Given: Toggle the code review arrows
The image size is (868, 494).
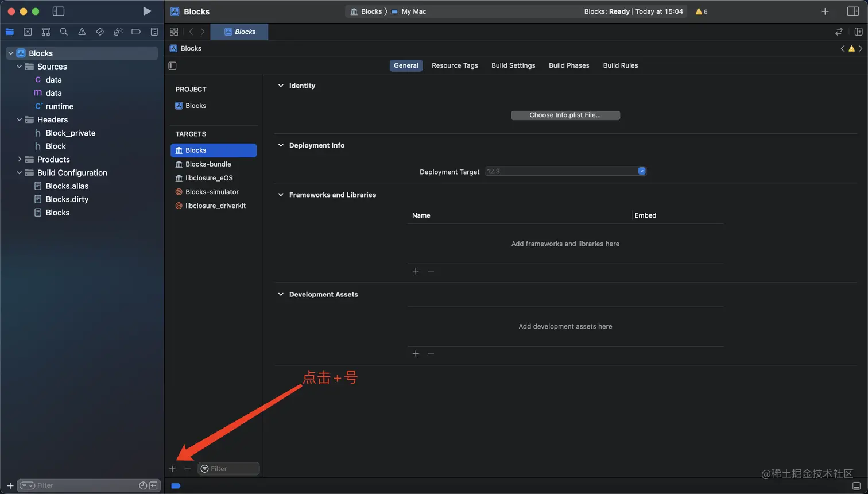Looking at the screenshot, I should pyautogui.click(x=839, y=32).
